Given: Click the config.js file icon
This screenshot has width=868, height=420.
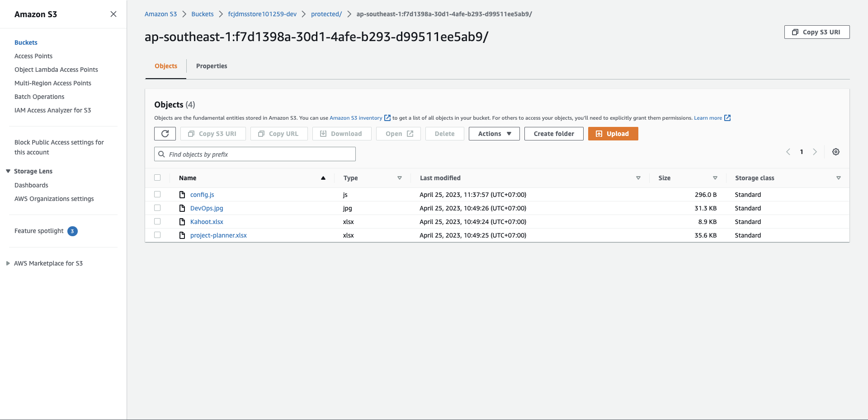Looking at the screenshot, I should point(182,195).
